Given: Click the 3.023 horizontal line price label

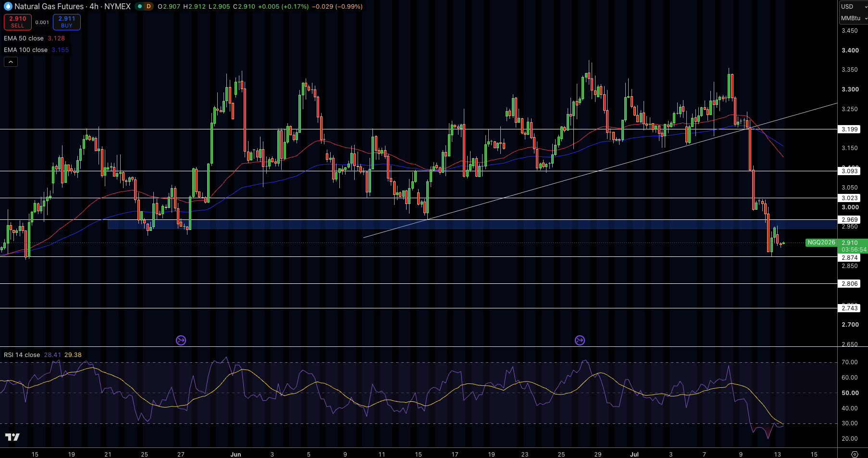Looking at the screenshot, I should 850,198.
